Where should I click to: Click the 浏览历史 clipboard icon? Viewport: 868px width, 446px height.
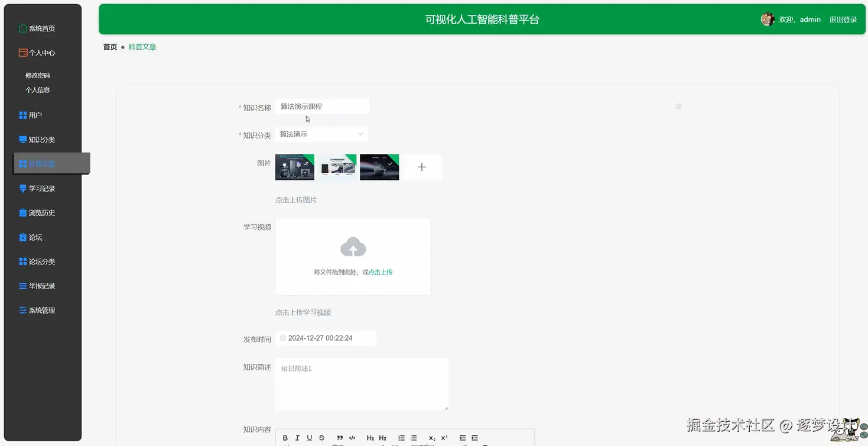[22, 212]
